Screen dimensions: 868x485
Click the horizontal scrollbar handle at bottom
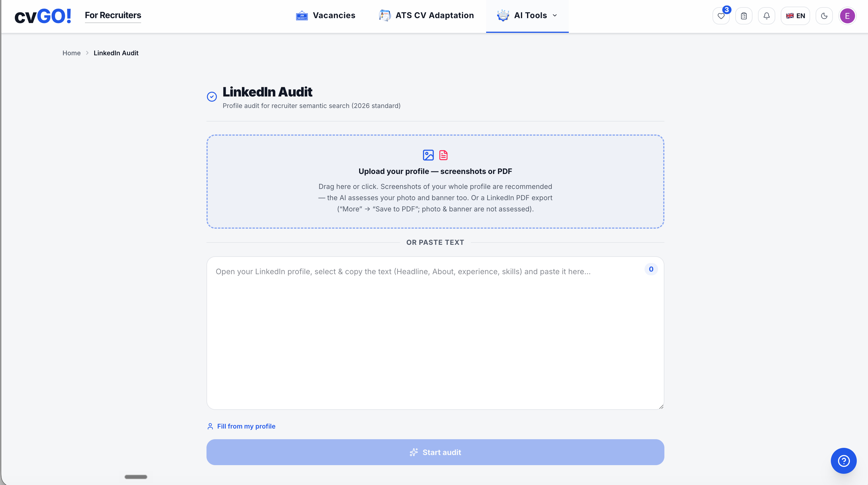tap(136, 477)
